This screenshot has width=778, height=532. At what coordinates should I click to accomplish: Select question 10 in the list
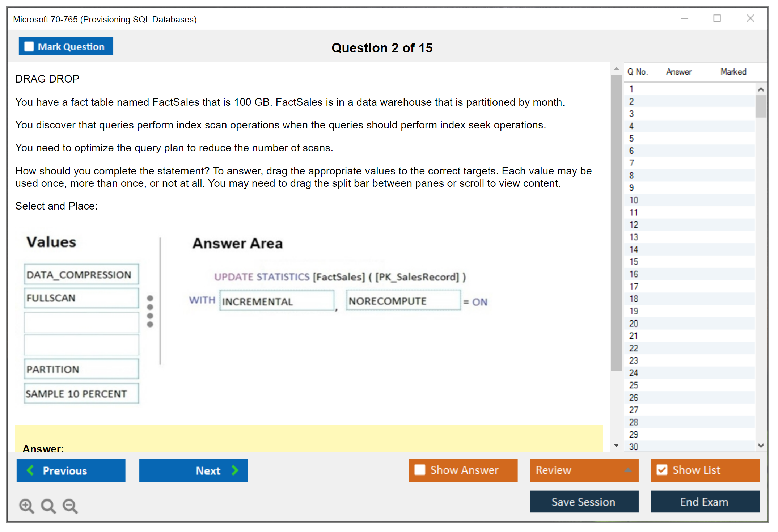634,200
